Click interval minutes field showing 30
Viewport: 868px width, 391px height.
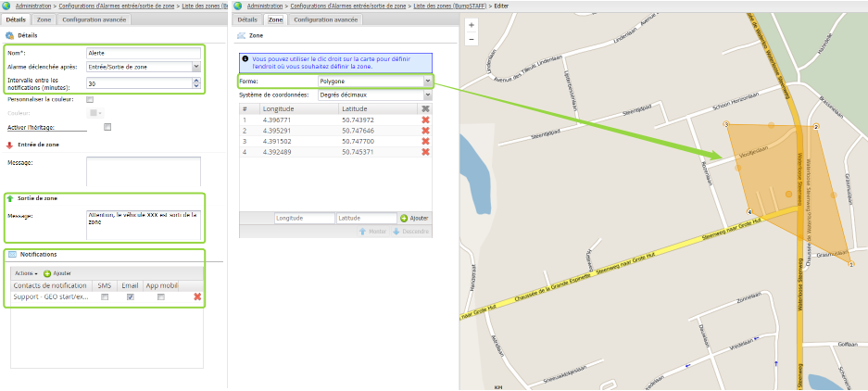140,83
